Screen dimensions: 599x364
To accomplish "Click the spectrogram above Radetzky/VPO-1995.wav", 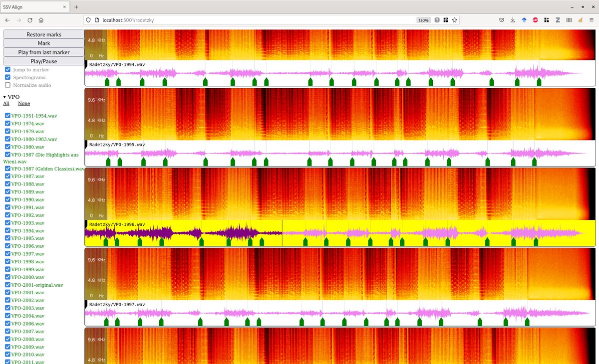I will click(340, 114).
